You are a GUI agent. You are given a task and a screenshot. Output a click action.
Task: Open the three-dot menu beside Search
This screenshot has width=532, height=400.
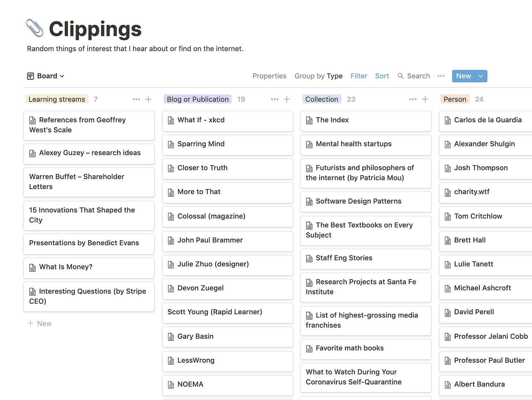click(x=441, y=76)
